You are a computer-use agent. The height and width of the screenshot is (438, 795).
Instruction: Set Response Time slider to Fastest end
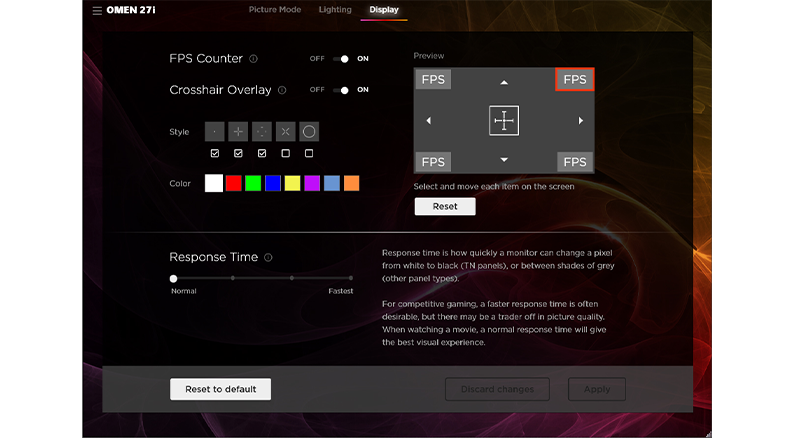point(351,278)
